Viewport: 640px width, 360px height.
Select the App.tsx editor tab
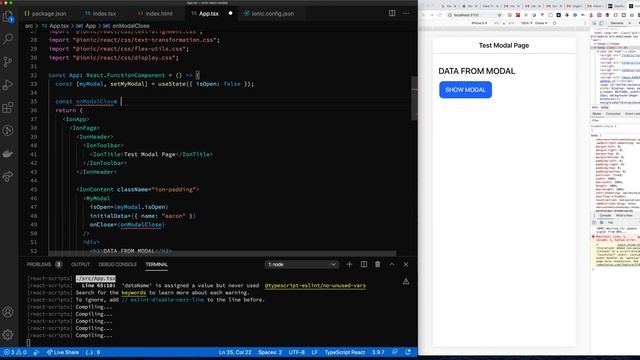(x=209, y=13)
